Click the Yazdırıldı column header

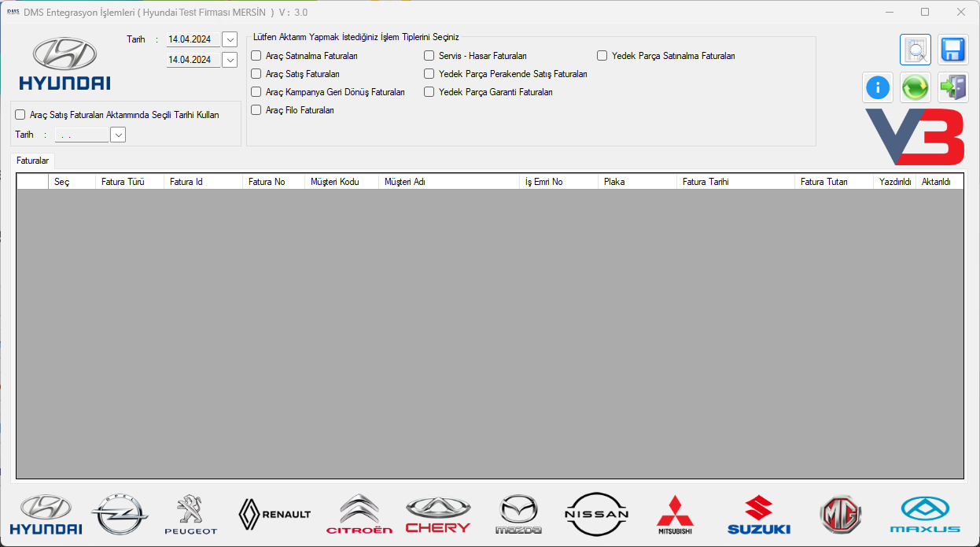click(x=895, y=182)
